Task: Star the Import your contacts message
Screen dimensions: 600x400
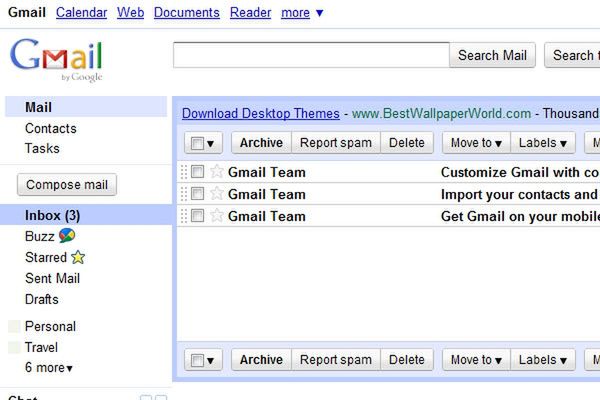Action: pyautogui.click(x=217, y=194)
